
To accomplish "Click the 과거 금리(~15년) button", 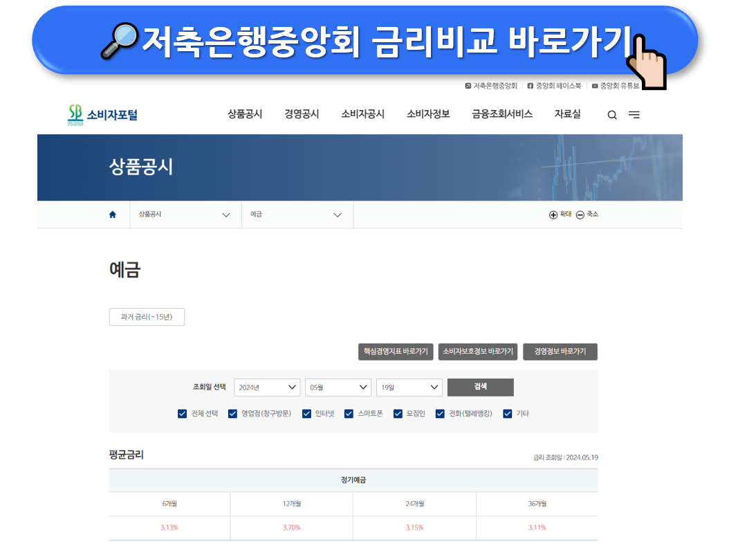I will point(147,317).
